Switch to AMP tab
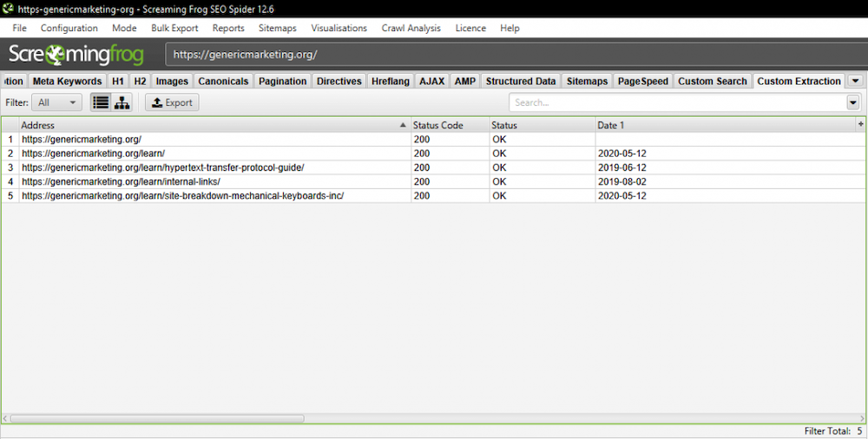The width and height of the screenshot is (868, 439). tap(465, 81)
